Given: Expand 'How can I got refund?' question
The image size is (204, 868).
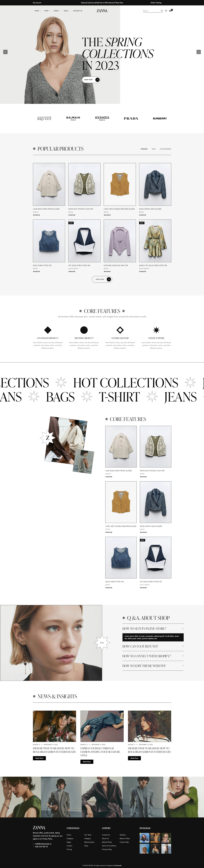Looking at the screenshot, I should 153,646.
